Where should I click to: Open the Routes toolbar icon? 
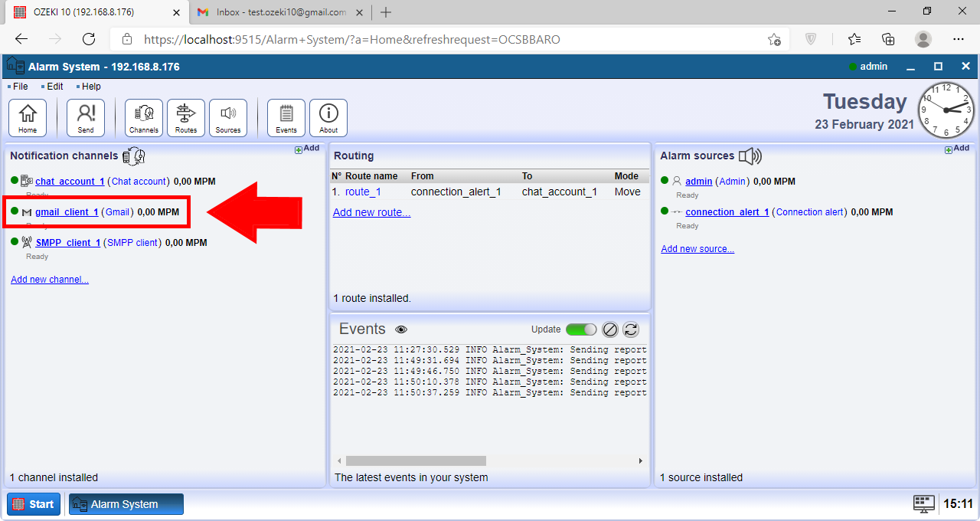pyautogui.click(x=186, y=118)
